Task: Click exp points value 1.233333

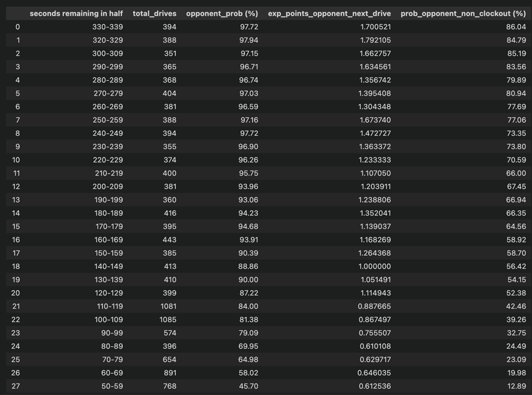Action: [375, 160]
